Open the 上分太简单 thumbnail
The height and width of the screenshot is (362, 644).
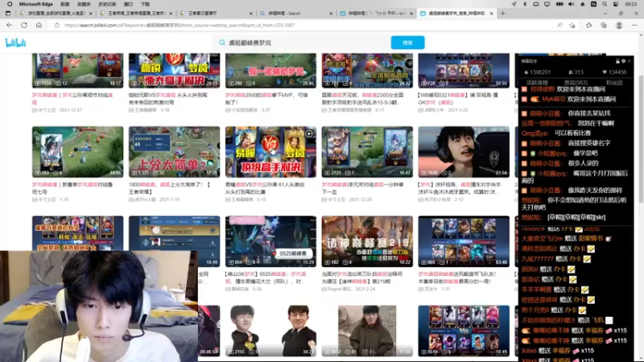coord(174,152)
